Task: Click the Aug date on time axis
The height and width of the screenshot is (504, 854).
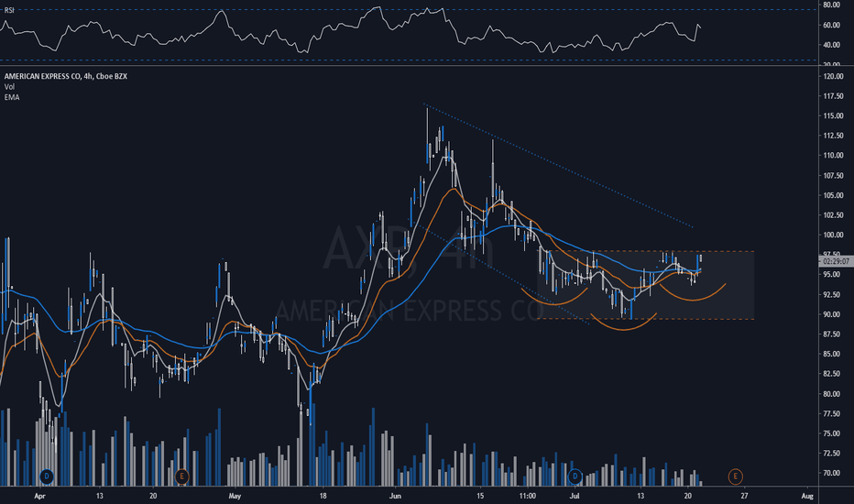Action: pos(807,496)
